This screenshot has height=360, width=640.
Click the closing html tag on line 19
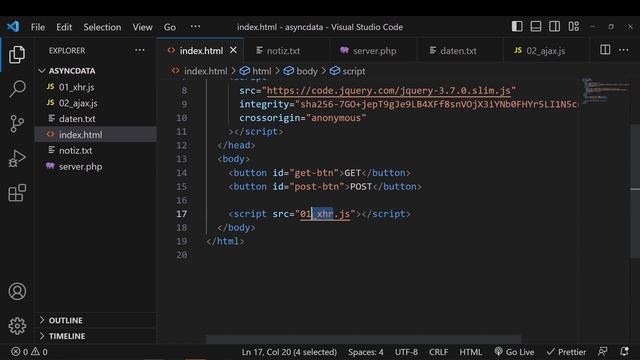coord(225,241)
